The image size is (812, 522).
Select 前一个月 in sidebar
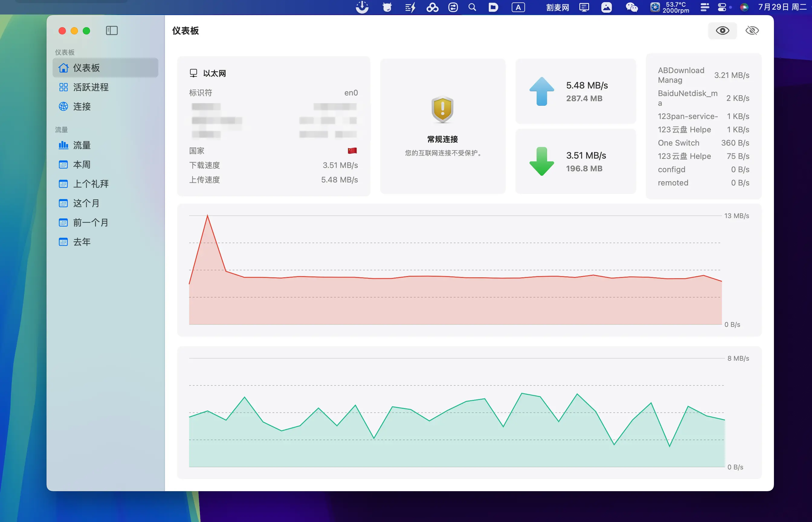coord(91,223)
